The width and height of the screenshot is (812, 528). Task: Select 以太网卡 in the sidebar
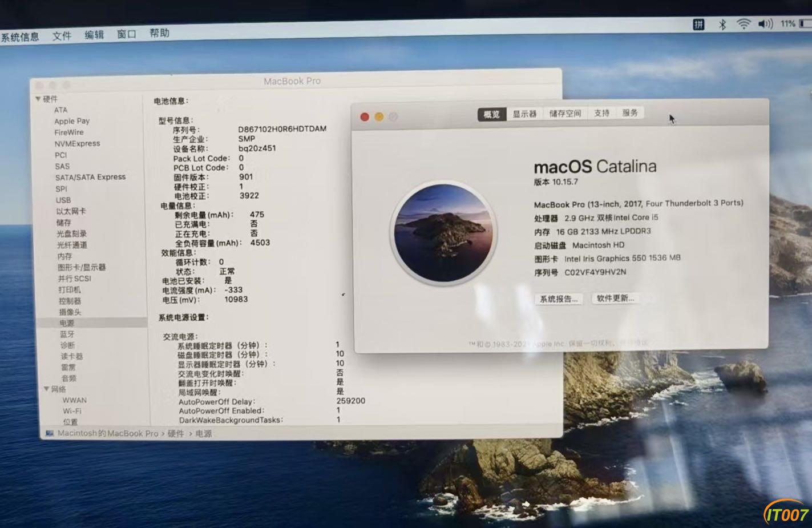(x=71, y=211)
